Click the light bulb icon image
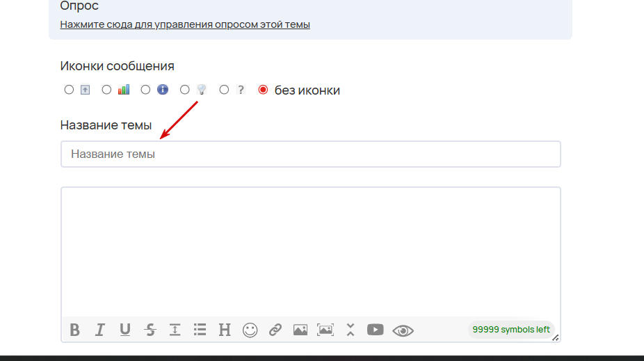The width and height of the screenshot is (644, 361). coord(201,90)
